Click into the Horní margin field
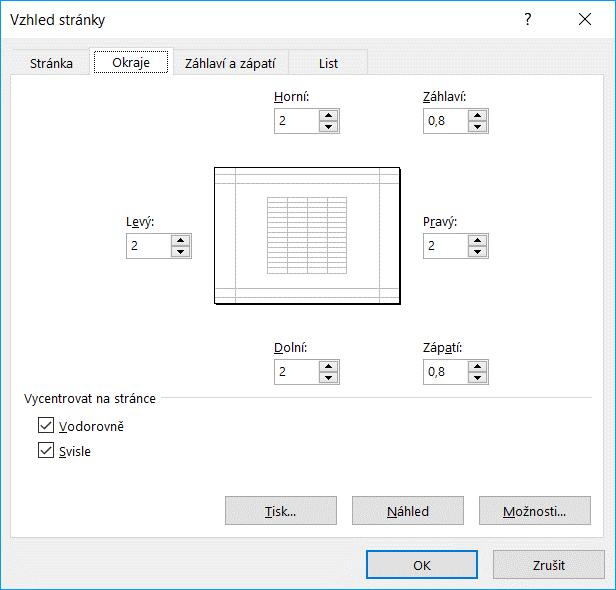The height and width of the screenshot is (590, 616). (x=297, y=121)
